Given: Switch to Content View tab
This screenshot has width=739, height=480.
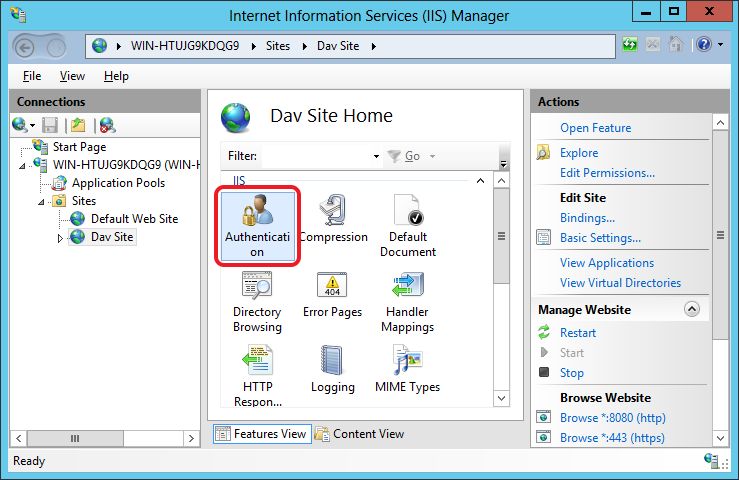Looking at the screenshot, I should coord(360,434).
